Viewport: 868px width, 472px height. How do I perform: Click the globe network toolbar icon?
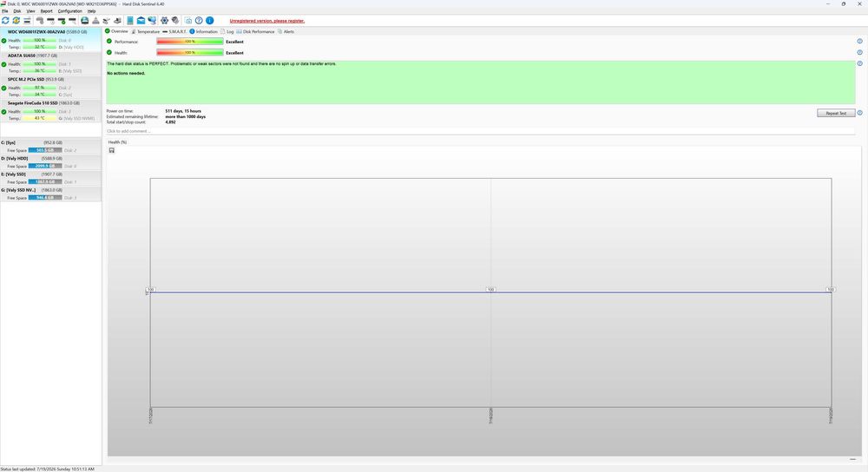coord(152,21)
